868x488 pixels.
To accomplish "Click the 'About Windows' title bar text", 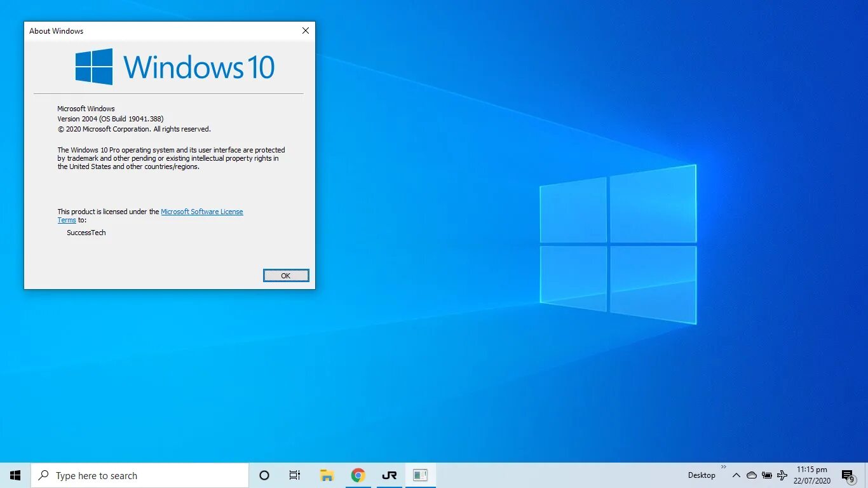I will (x=56, y=30).
